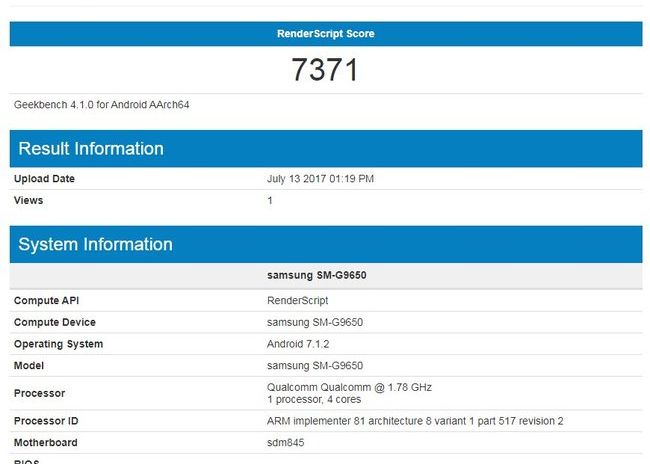
Task: Click the Processor row label
Action: [x=39, y=393]
